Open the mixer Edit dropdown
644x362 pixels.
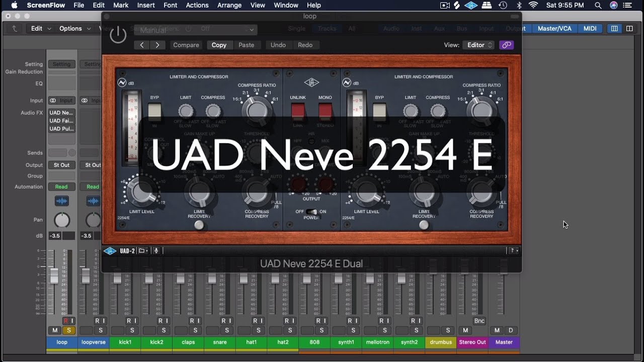point(41,29)
